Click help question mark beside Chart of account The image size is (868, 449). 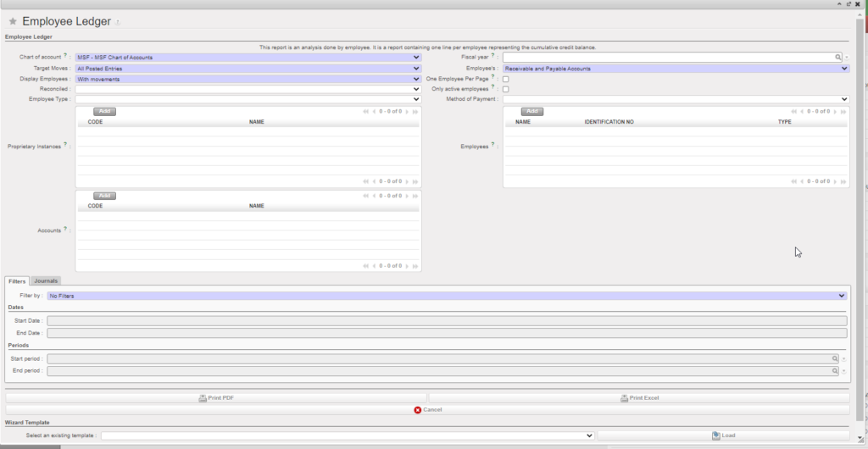click(x=65, y=56)
